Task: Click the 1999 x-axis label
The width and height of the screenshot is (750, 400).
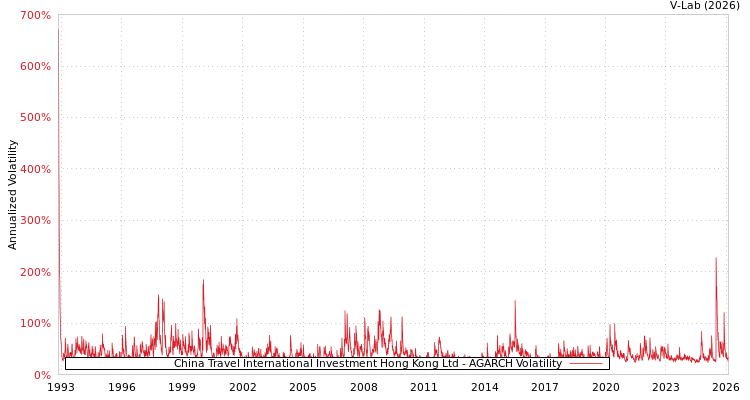Action: (x=182, y=387)
